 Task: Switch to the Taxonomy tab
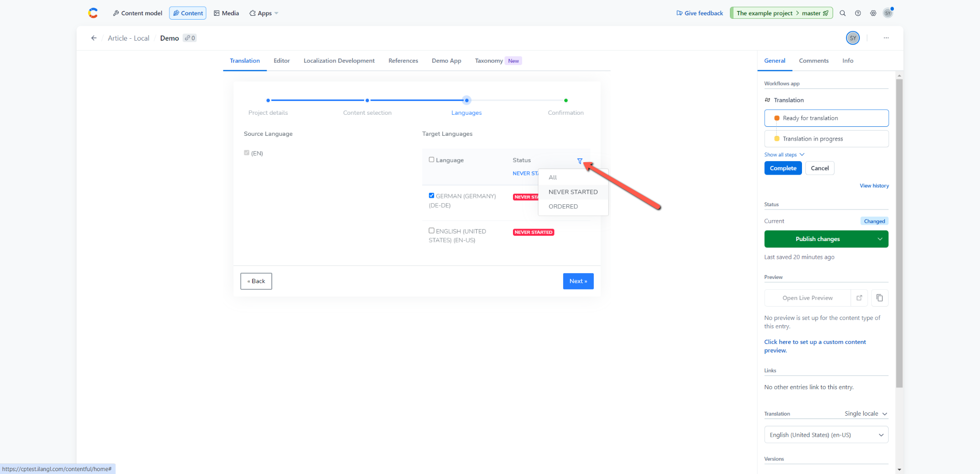click(x=498, y=61)
